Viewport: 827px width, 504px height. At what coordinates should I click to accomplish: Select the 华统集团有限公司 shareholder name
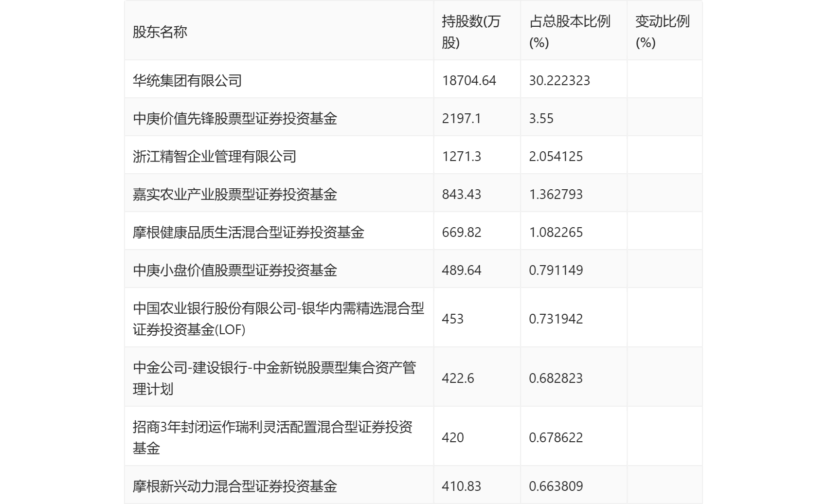[187, 80]
